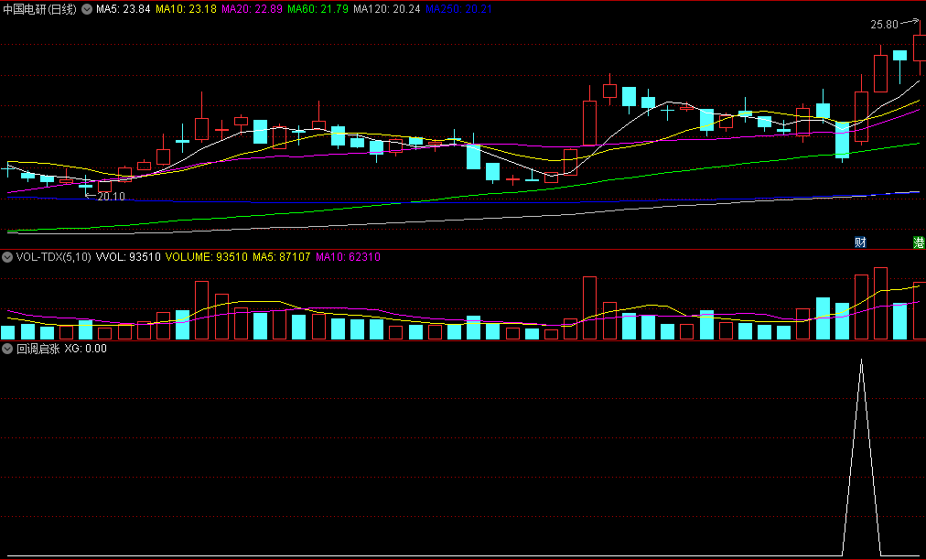Click the volume MA10: 62310 label
Viewport: 926px width, 560px height.
click(x=349, y=257)
